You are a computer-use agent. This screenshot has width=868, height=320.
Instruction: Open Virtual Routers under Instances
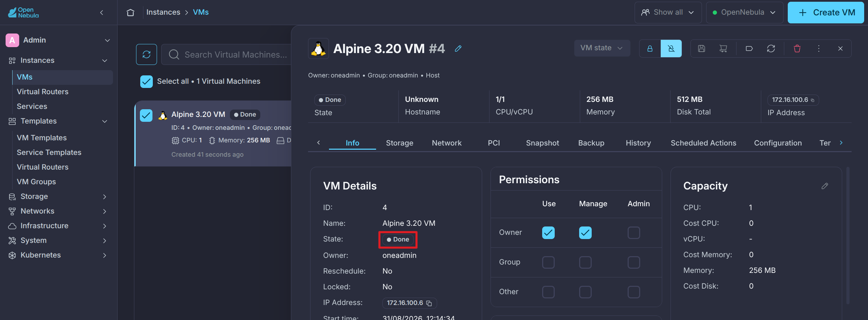click(43, 92)
